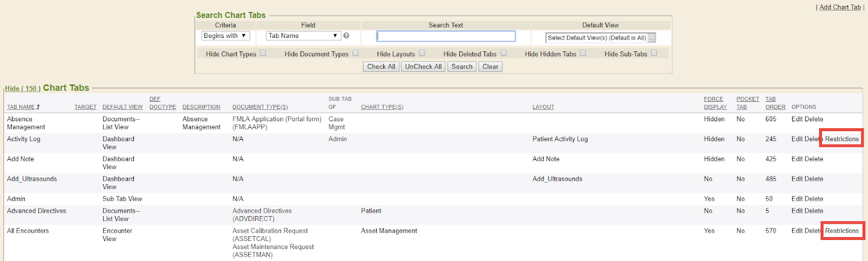Collapse the list using the Hide (150) link
Screen dimensions: 868x261
[x=22, y=88]
